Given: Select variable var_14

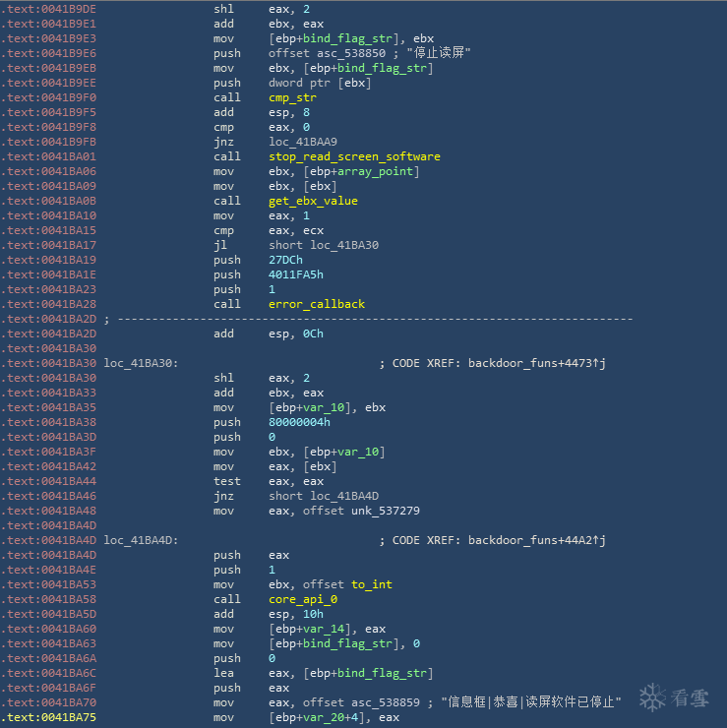Looking at the screenshot, I should (x=324, y=629).
